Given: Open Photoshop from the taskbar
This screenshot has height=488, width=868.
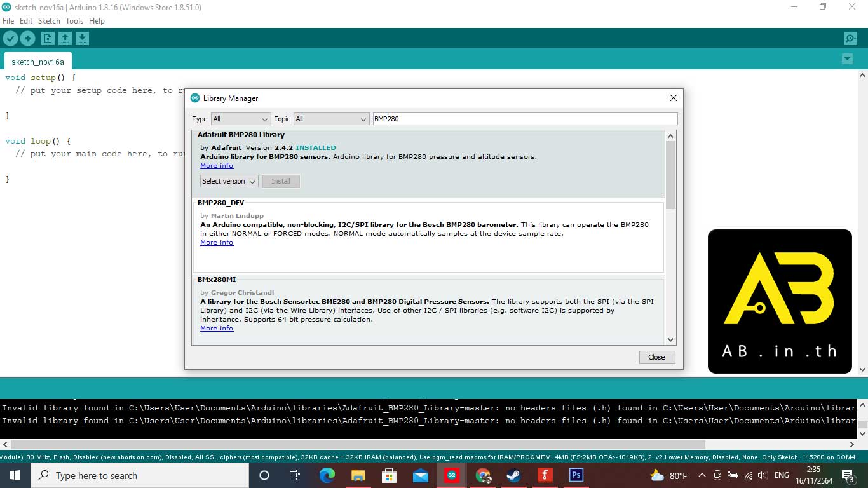Looking at the screenshot, I should click(x=576, y=475).
